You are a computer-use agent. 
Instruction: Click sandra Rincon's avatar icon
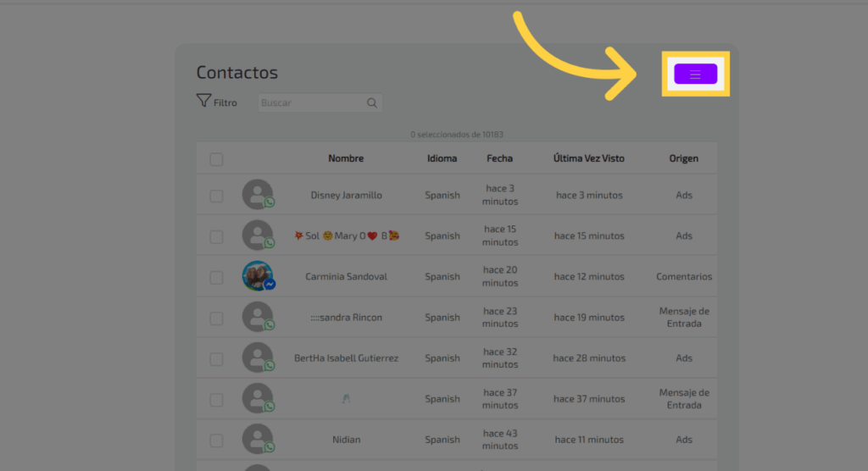tap(258, 318)
